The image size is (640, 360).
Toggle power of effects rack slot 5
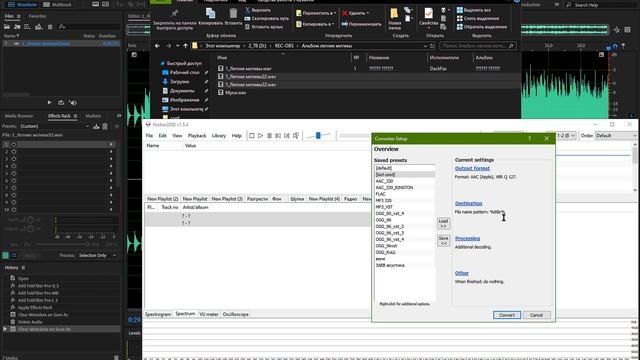[14, 173]
